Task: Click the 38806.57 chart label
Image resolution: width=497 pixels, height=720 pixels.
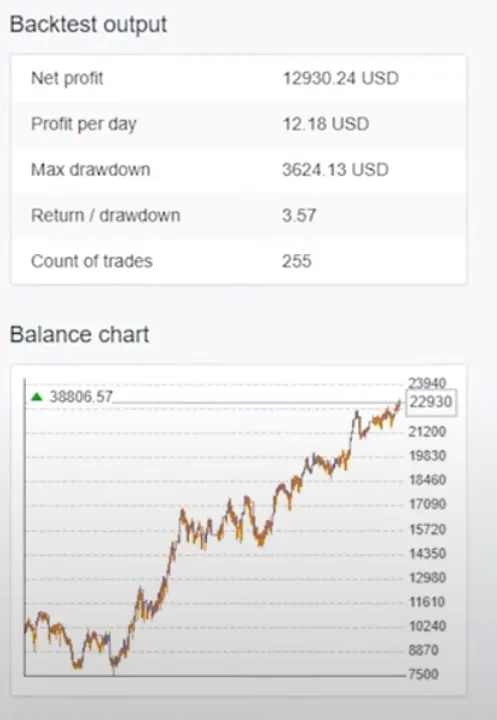Action: click(x=81, y=396)
